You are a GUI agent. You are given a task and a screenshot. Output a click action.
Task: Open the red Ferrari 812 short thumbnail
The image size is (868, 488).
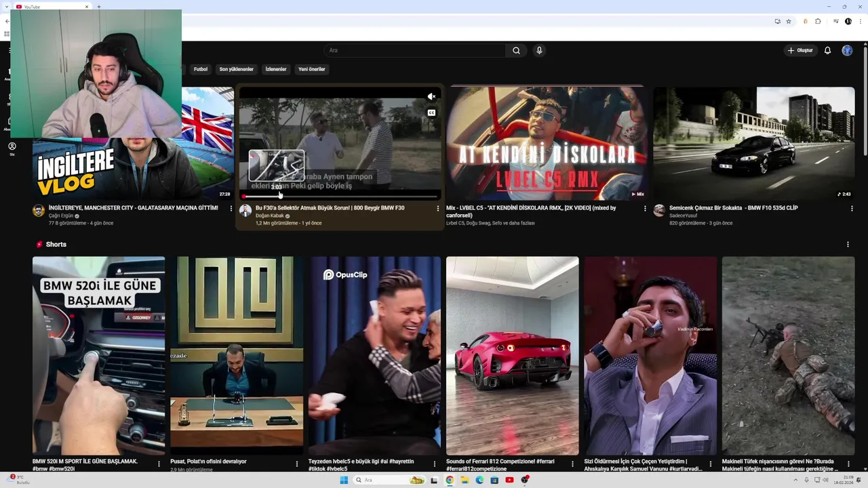pyautogui.click(x=512, y=355)
